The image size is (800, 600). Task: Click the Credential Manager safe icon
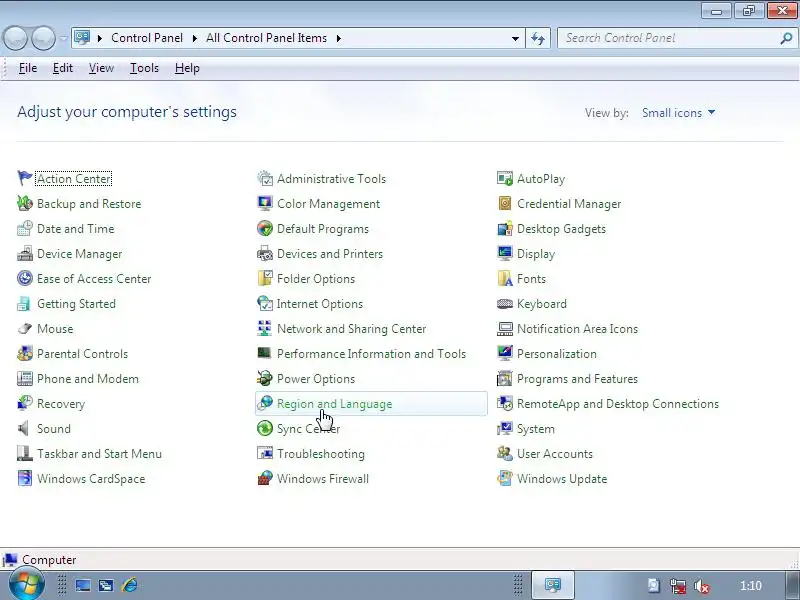505,203
